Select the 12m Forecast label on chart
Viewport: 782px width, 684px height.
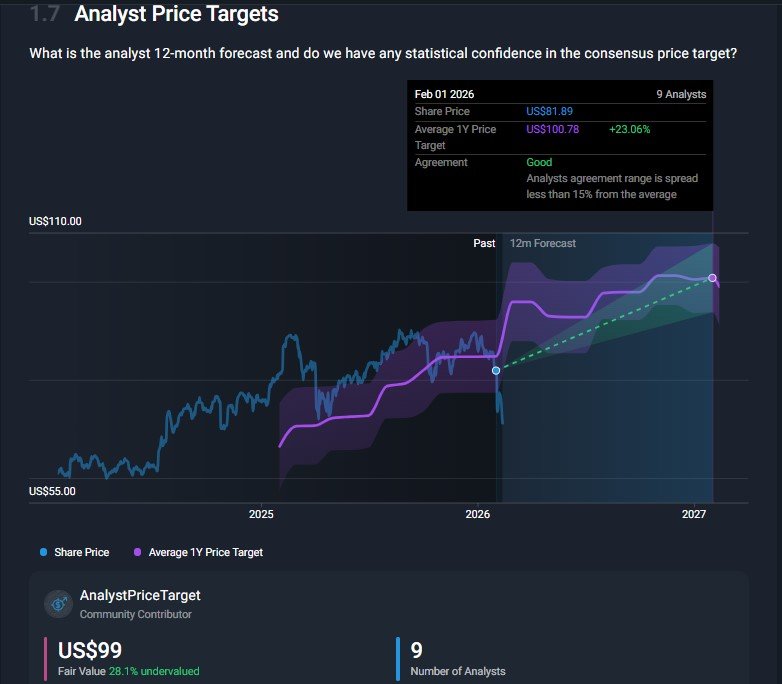coord(543,243)
